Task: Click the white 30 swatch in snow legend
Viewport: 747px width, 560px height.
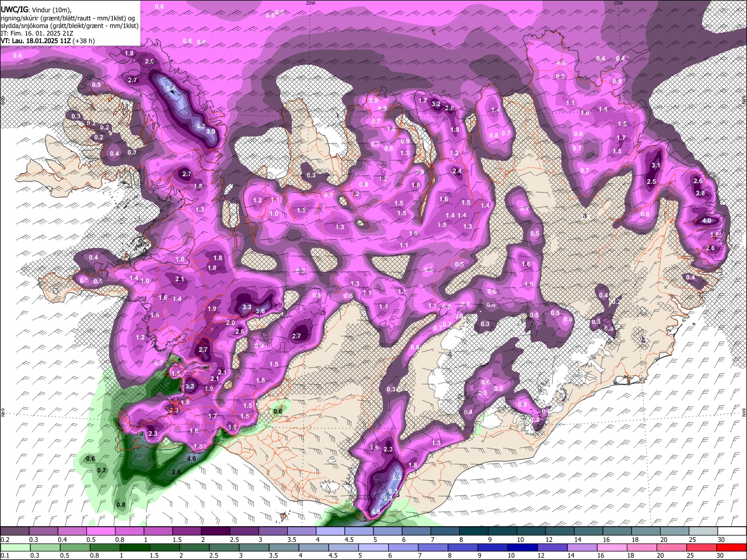Action: click(x=731, y=531)
